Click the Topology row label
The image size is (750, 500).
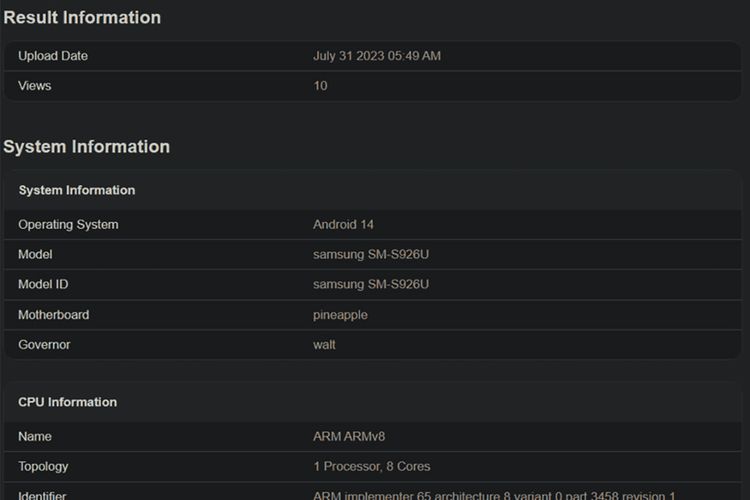point(43,467)
